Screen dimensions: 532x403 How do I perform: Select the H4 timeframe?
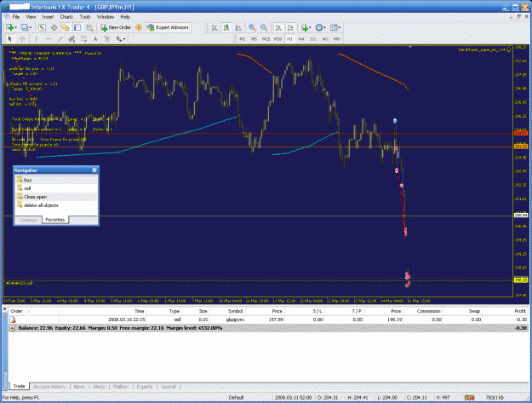tap(301, 39)
